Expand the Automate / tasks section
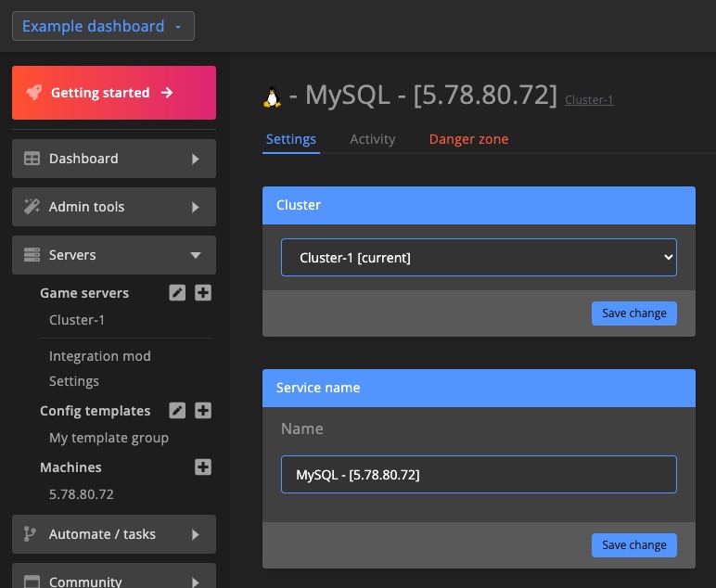 point(114,534)
